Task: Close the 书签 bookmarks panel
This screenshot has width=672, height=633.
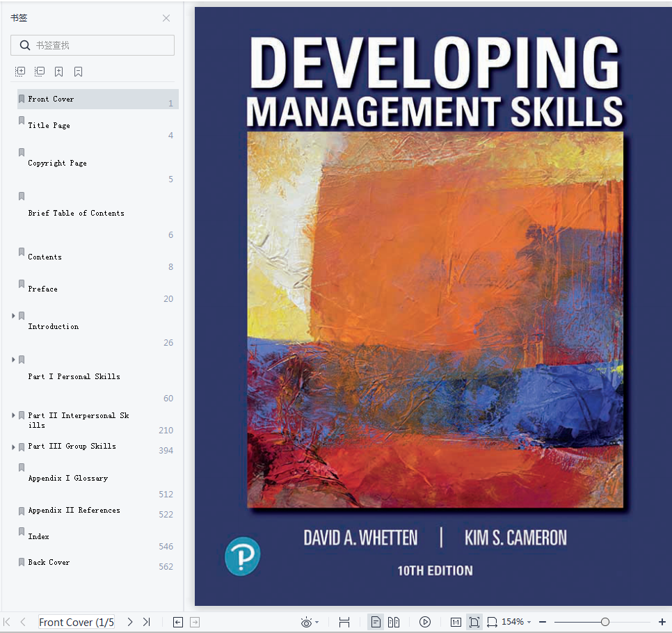Action: (166, 18)
